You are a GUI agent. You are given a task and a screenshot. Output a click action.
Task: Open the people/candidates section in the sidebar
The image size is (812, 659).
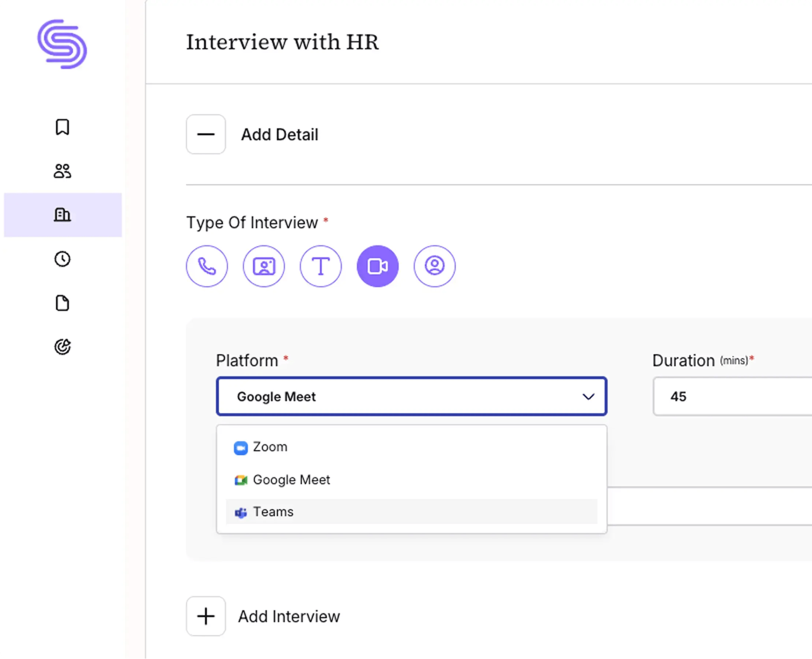pyautogui.click(x=63, y=171)
